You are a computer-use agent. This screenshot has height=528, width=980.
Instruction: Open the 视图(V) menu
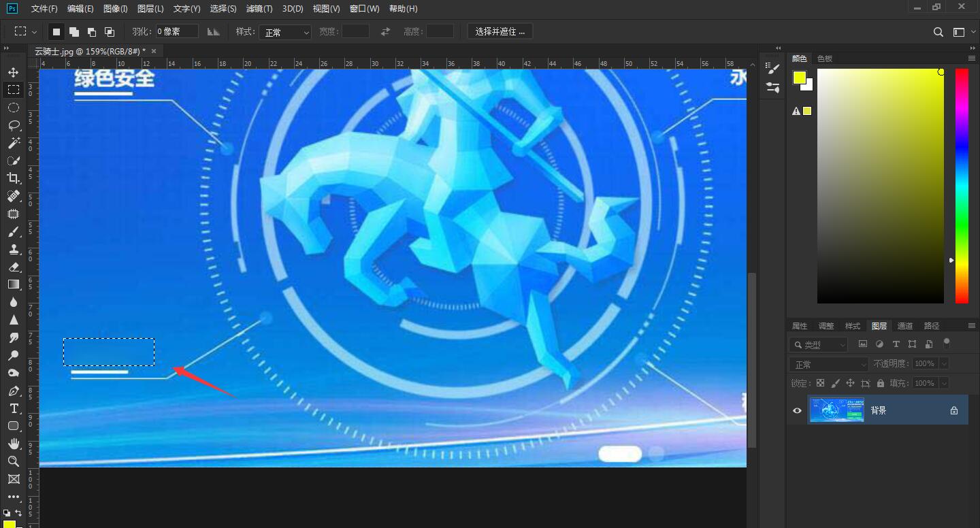326,9
